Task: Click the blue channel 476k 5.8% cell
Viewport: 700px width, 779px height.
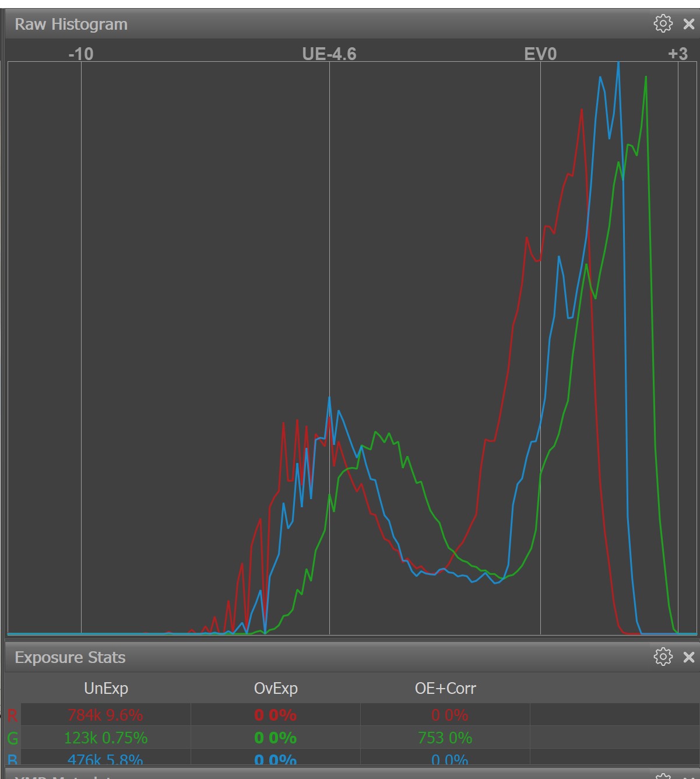Action: point(105,760)
